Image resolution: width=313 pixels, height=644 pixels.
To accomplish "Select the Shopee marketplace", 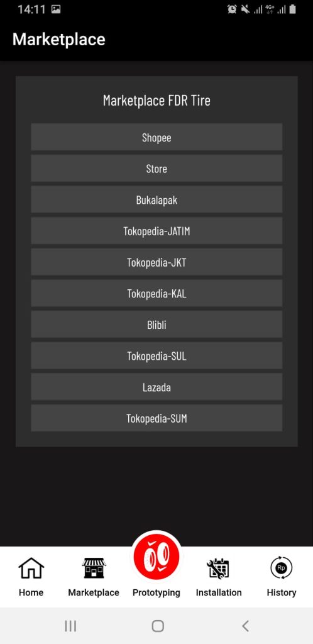I will click(156, 137).
